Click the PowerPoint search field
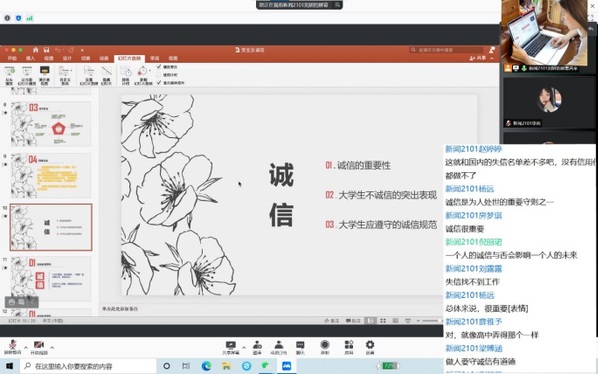 tap(446, 50)
